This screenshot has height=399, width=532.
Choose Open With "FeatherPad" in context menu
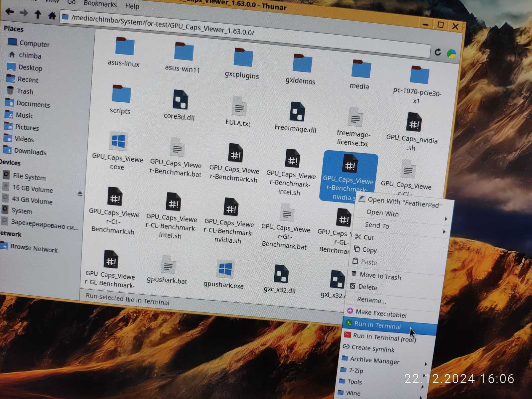tap(404, 202)
